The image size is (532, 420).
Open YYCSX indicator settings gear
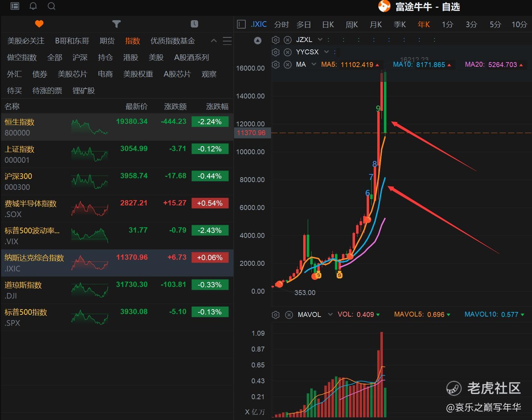click(x=276, y=52)
